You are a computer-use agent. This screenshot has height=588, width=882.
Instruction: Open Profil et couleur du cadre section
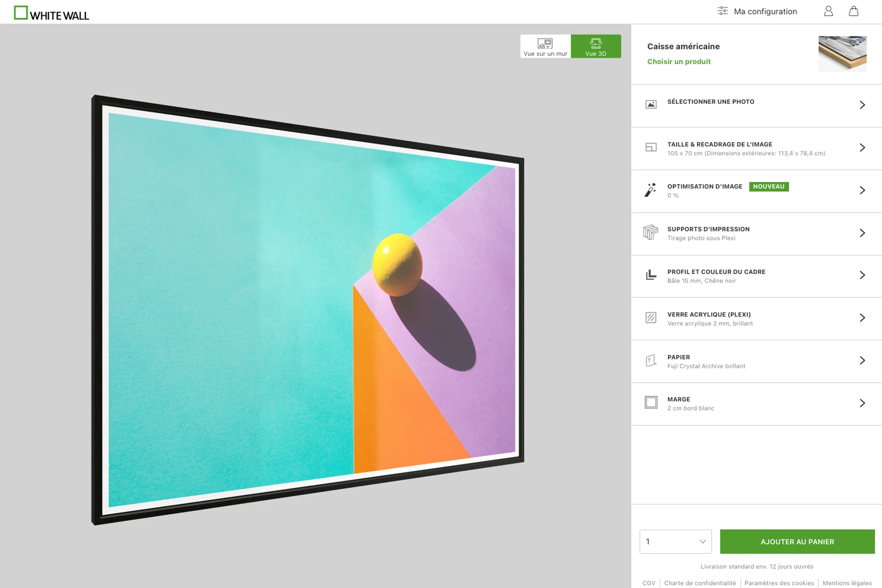(716, 276)
